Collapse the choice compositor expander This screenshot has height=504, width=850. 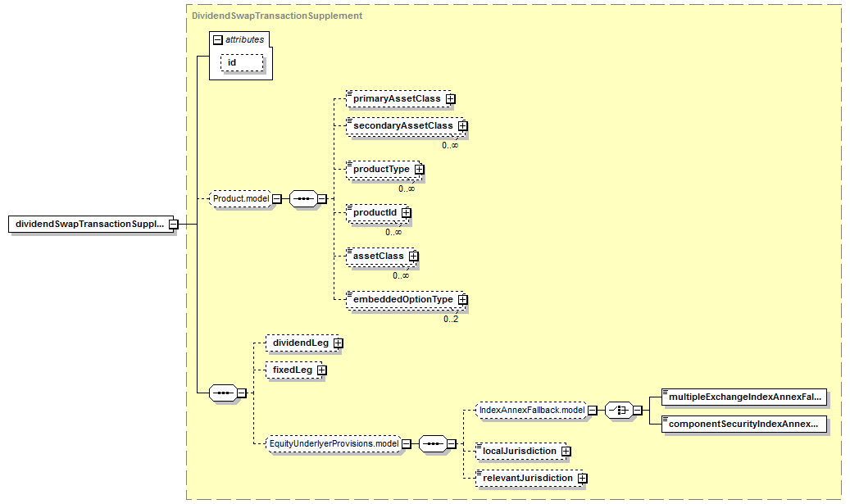638,411
